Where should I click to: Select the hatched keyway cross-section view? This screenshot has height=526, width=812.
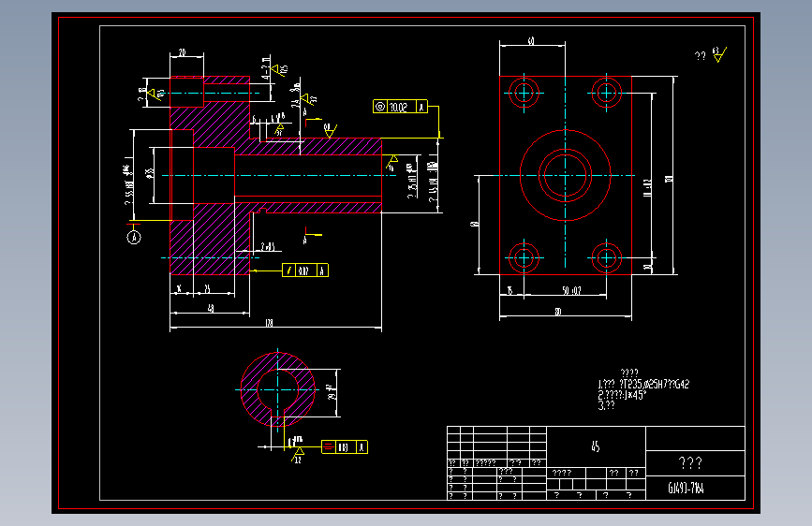(x=277, y=389)
